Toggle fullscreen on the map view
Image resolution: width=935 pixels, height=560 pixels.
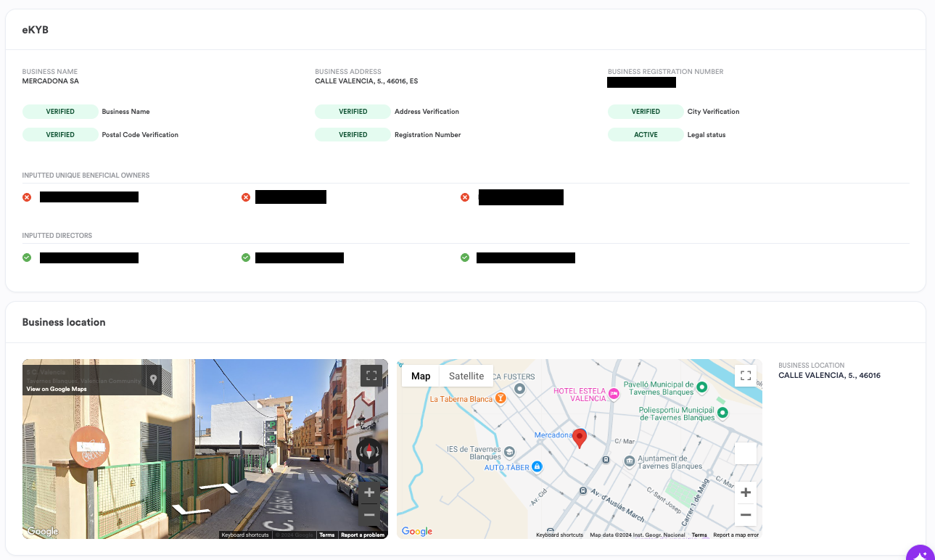pyautogui.click(x=746, y=376)
